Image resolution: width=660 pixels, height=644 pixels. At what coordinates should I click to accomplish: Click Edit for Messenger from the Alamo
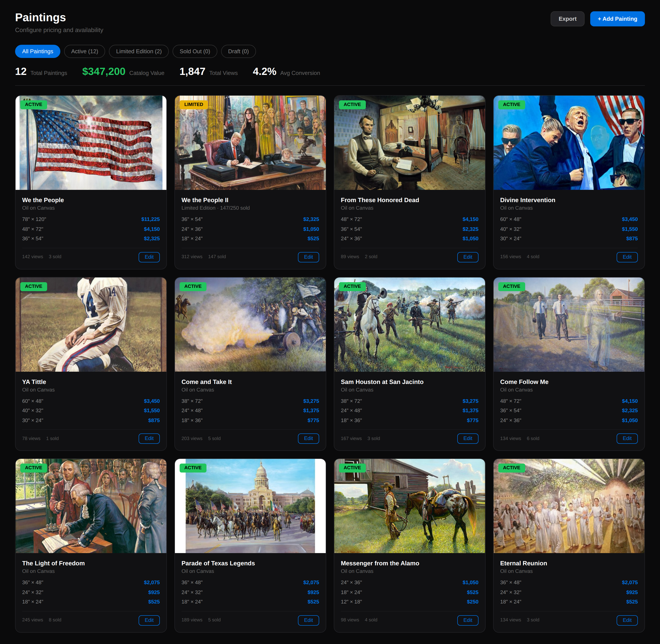click(467, 620)
